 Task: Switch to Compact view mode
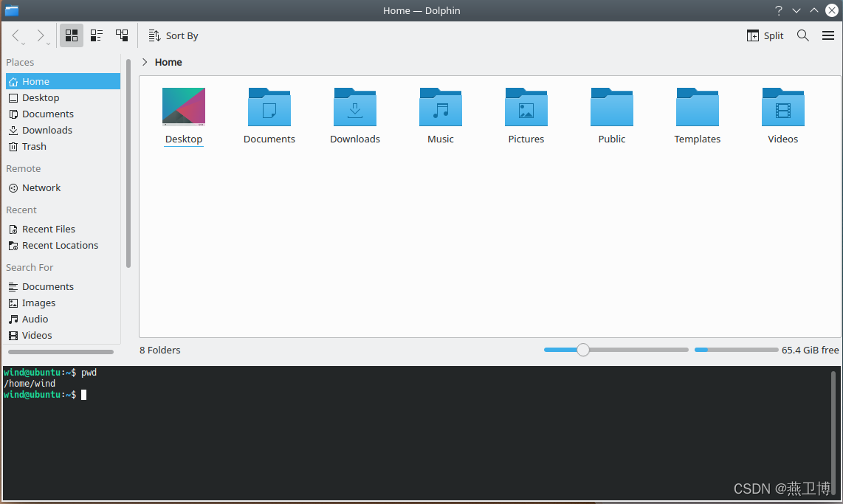pos(97,35)
